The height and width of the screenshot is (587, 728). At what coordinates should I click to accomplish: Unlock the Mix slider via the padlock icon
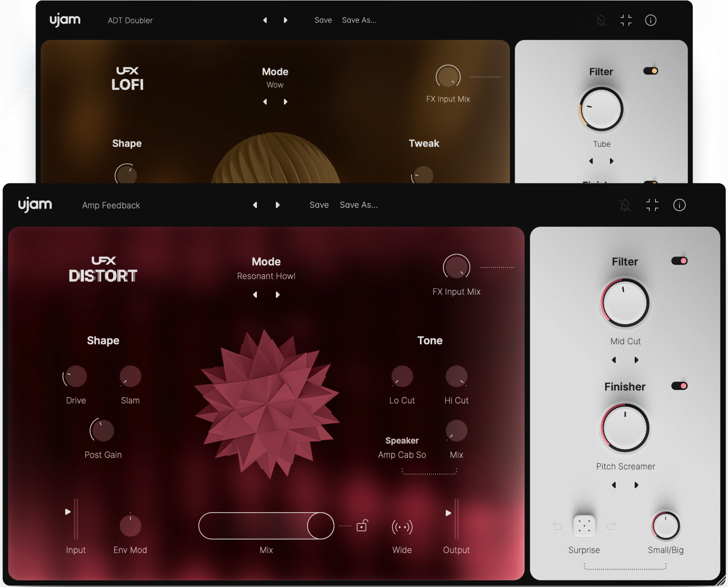tap(362, 526)
